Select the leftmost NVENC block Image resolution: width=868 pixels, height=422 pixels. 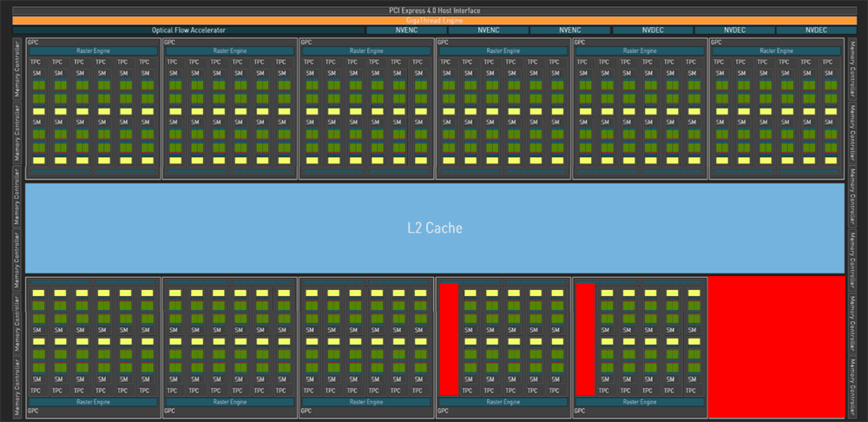[x=406, y=30]
